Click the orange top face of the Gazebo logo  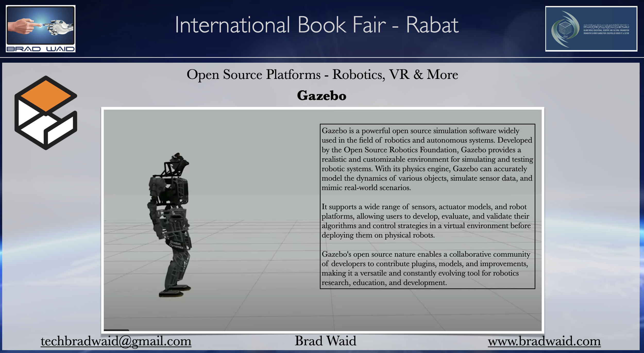click(x=46, y=96)
